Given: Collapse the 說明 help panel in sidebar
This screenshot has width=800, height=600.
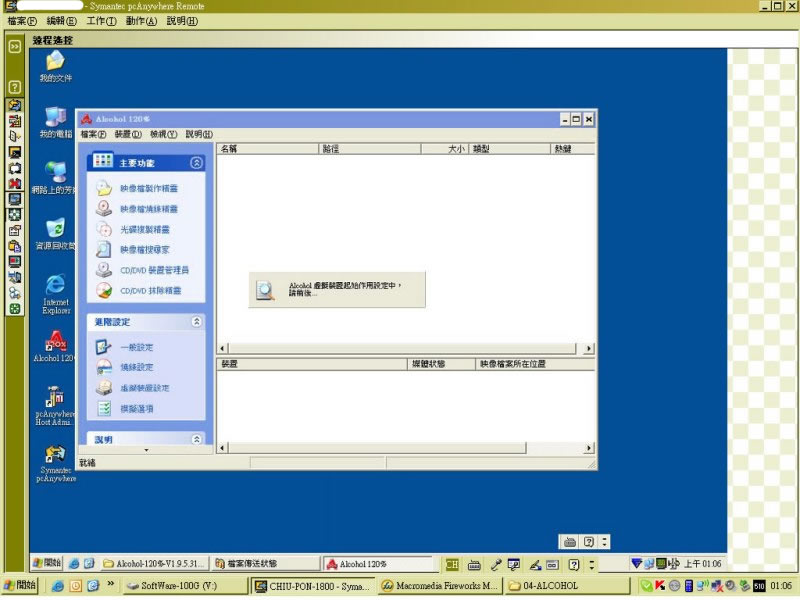Looking at the screenshot, I should [x=196, y=439].
